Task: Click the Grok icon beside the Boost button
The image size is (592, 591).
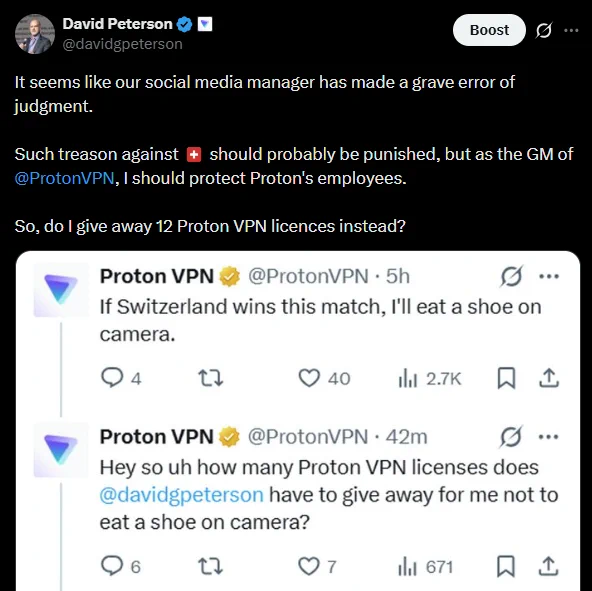Action: pyautogui.click(x=544, y=30)
